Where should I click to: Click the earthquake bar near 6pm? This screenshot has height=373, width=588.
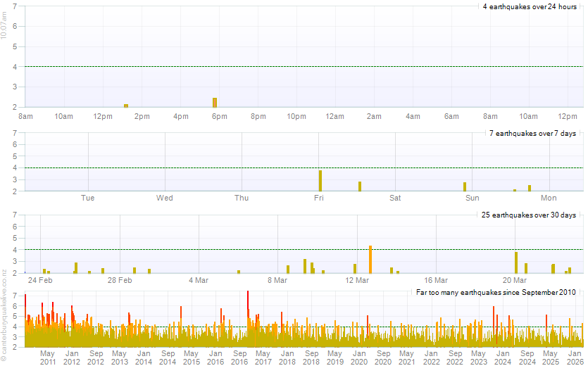click(x=214, y=103)
